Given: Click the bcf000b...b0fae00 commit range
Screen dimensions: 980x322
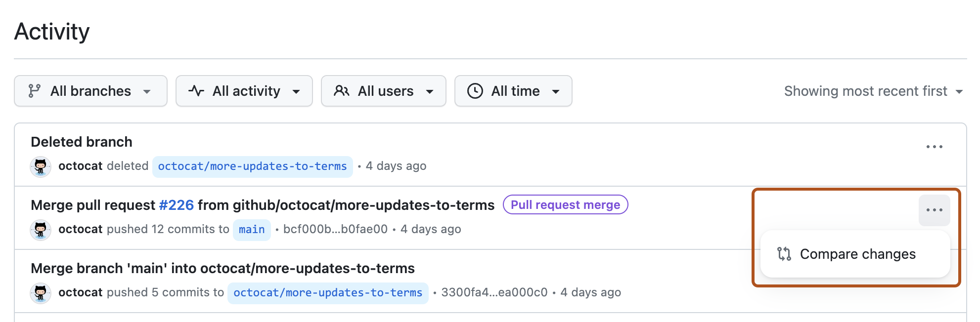Looking at the screenshot, I should coord(334,229).
